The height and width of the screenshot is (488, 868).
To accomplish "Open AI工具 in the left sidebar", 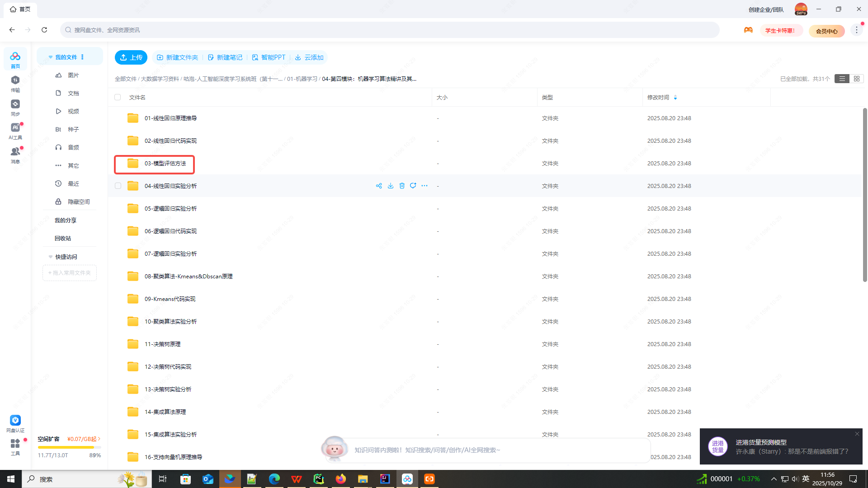I will tap(15, 131).
